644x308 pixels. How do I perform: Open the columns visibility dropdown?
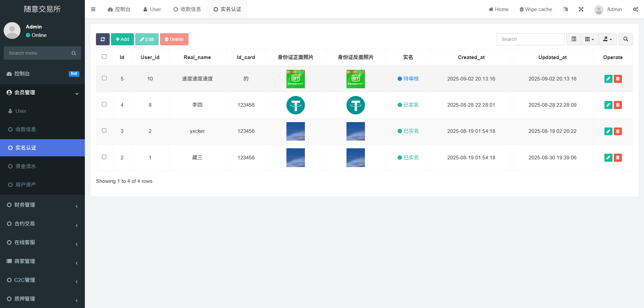(589, 39)
